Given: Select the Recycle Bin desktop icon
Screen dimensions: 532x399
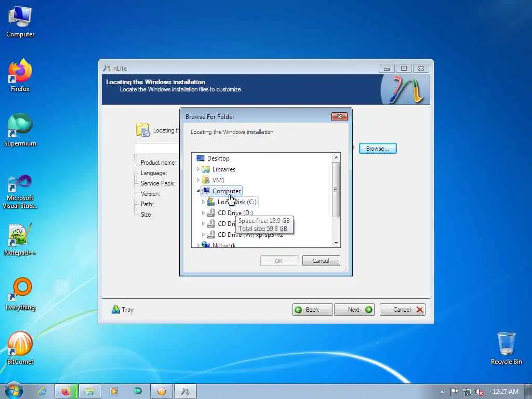Looking at the screenshot, I should click(x=506, y=349).
